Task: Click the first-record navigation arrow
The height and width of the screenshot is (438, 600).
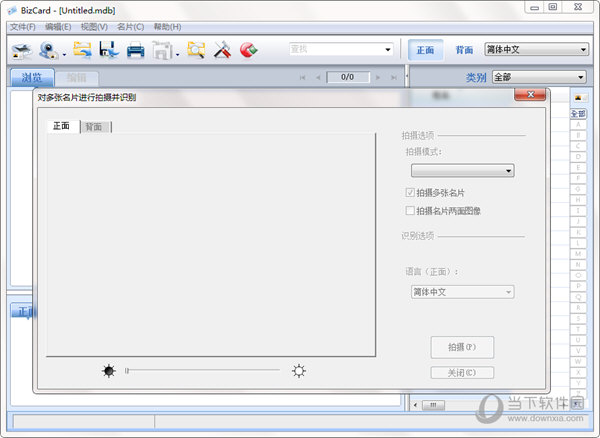Action: tap(302, 78)
